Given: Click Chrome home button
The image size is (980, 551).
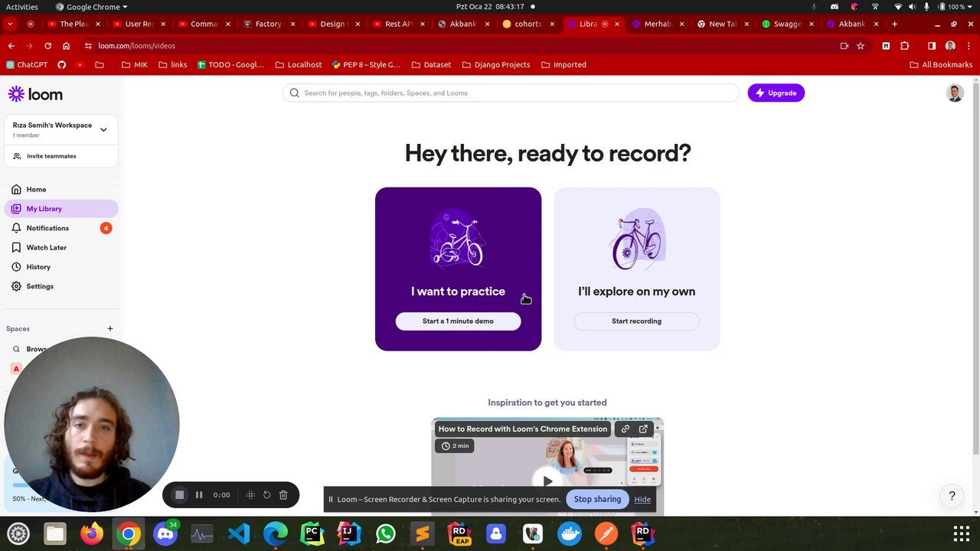Looking at the screenshot, I should 66,46.
